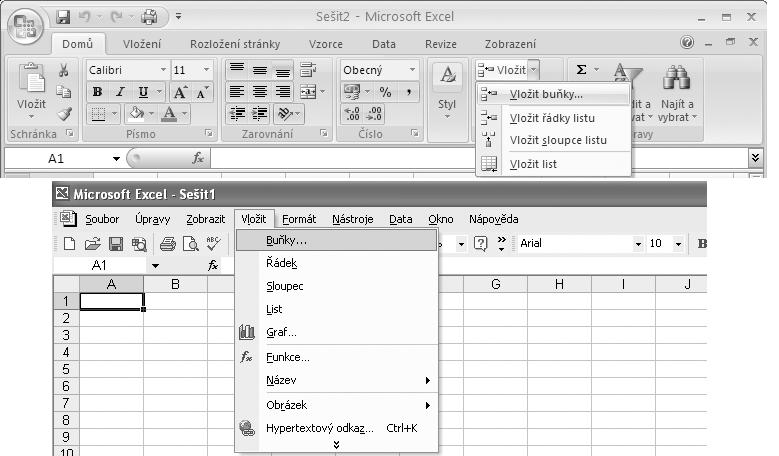This screenshot has width=779, height=456.
Task: Toggle Italic formatting in Písmo group
Action: click(x=120, y=92)
